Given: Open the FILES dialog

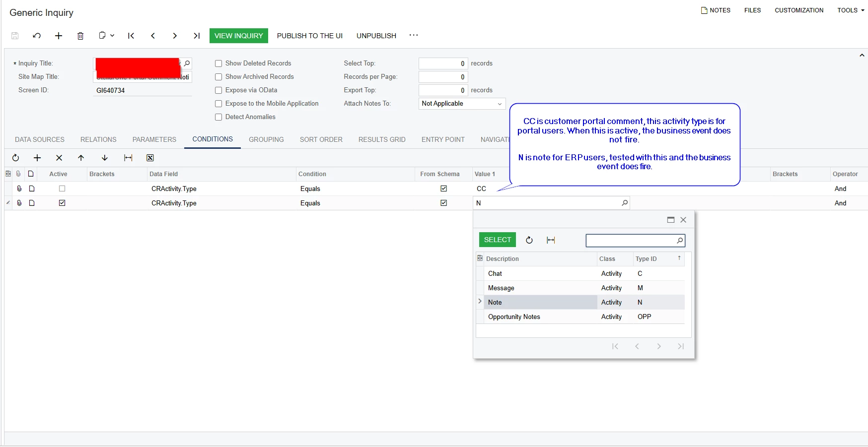Looking at the screenshot, I should pos(752,10).
